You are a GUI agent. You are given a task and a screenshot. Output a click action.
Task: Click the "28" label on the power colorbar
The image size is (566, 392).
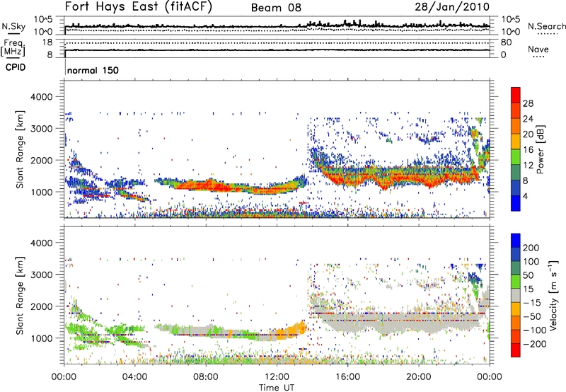tap(528, 103)
